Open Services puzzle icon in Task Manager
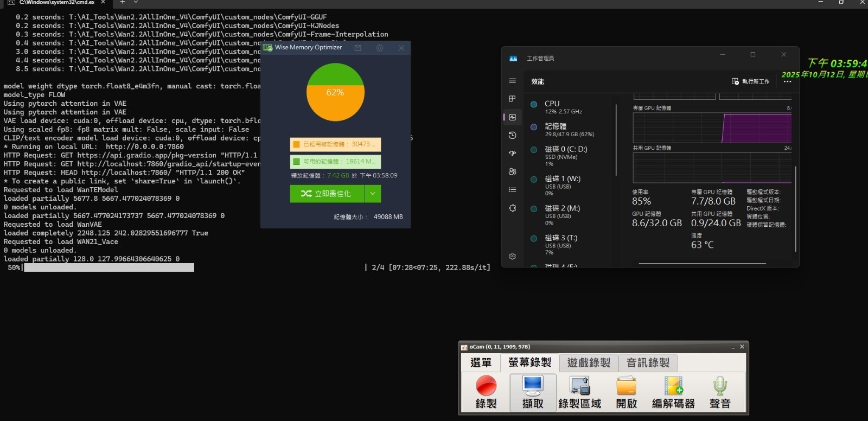Image resolution: width=868 pixels, height=421 pixels. pos(512,208)
